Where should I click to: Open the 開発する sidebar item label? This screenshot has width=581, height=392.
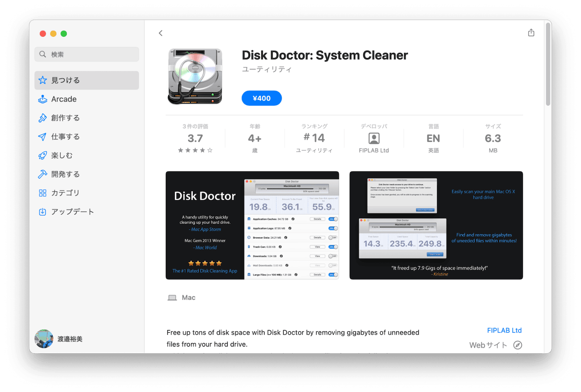pos(65,174)
